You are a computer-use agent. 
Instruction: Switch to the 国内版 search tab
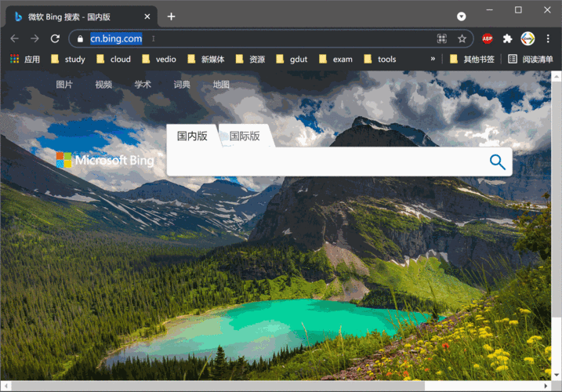(x=192, y=136)
